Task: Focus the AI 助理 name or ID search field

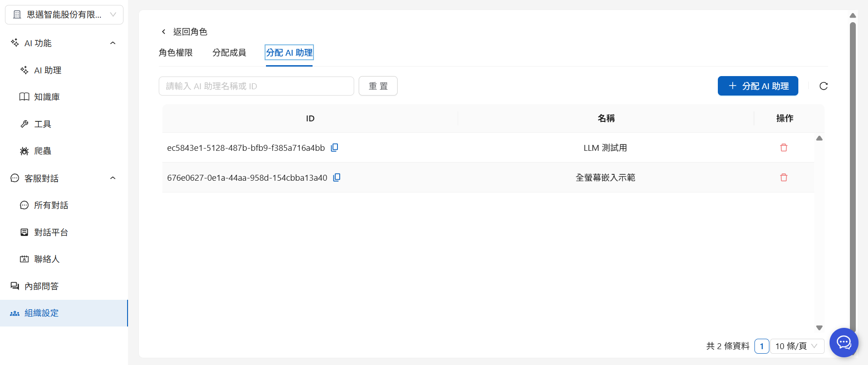Action: tap(256, 86)
